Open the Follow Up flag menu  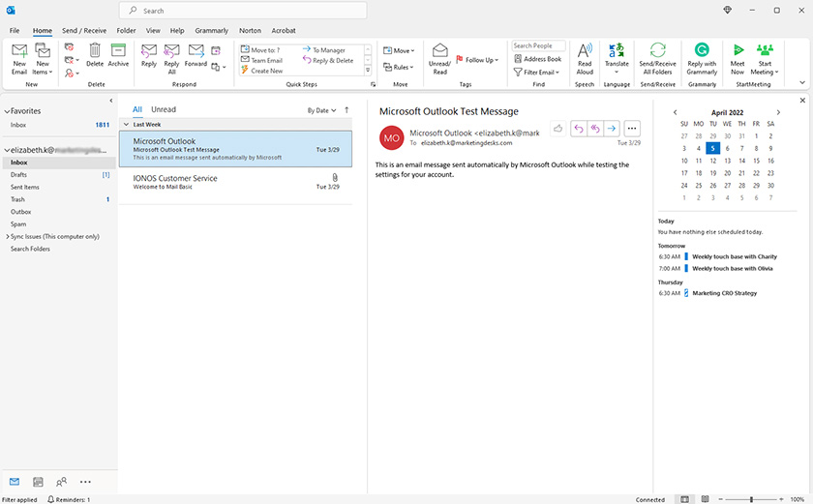click(x=477, y=60)
